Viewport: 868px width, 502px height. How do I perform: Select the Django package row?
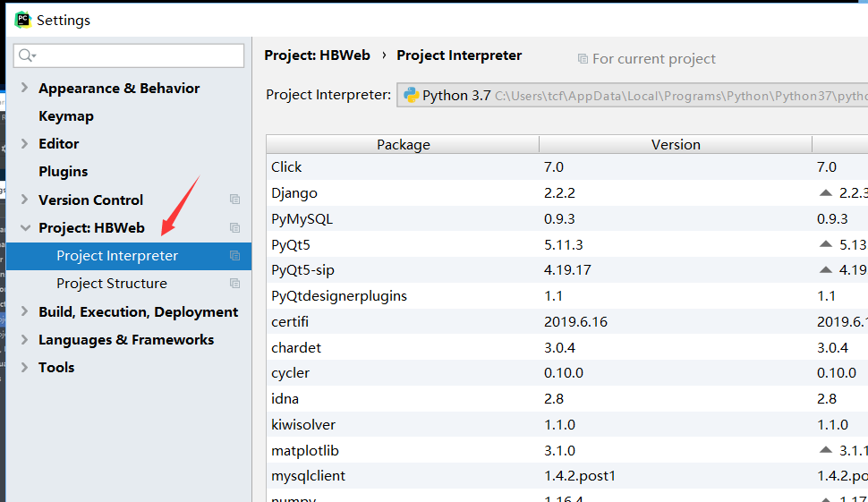point(566,192)
